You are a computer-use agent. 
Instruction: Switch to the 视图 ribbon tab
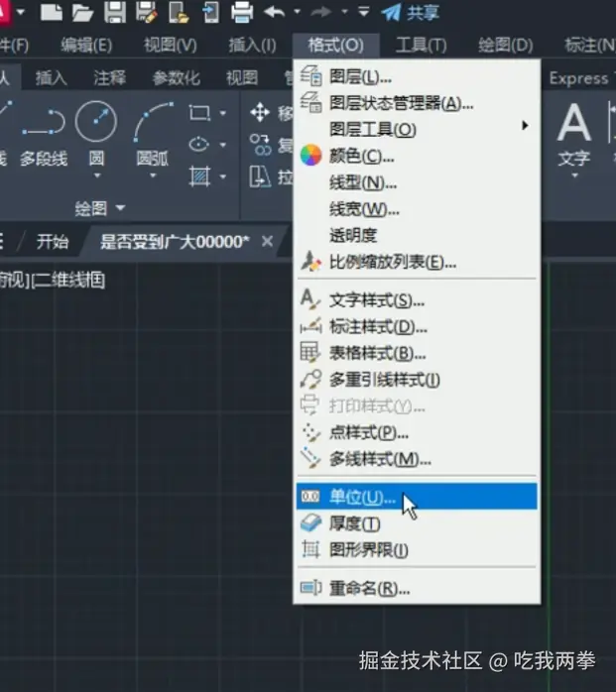242,78
